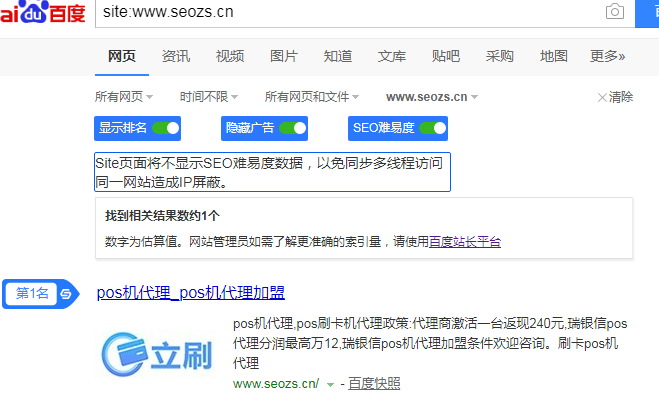Screen dimensions: 659x413
Task: Switch to the 采购 tab
Action: click(499, 56)
